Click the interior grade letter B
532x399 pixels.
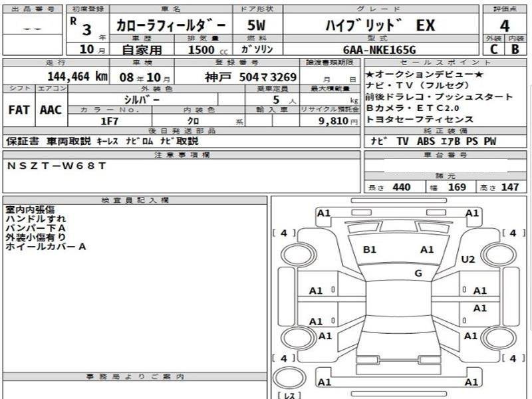point(515,49)
